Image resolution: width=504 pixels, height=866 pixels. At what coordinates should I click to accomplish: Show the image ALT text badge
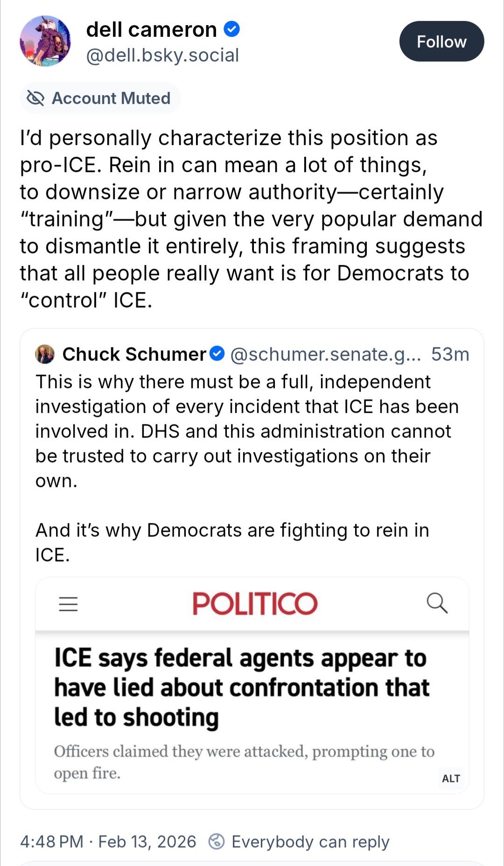pyautogui.click(x=451, y=778)
